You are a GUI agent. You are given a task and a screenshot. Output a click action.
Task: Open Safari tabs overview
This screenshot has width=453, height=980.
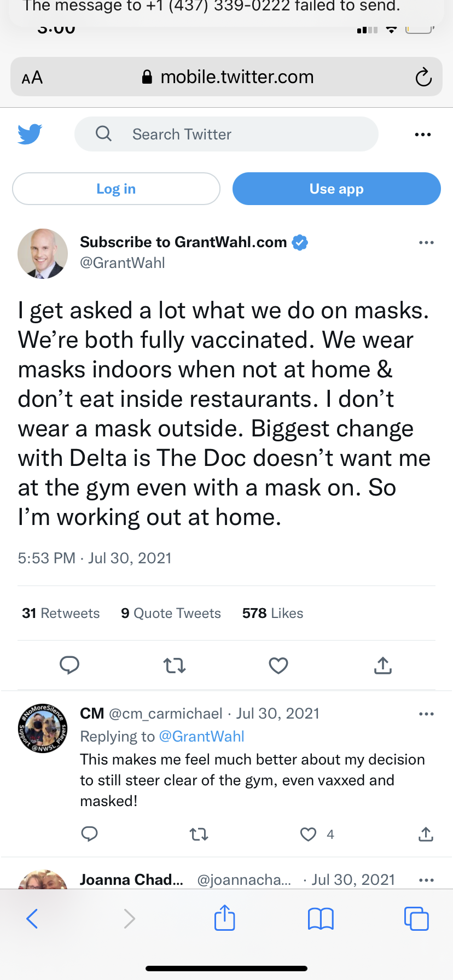416,919
